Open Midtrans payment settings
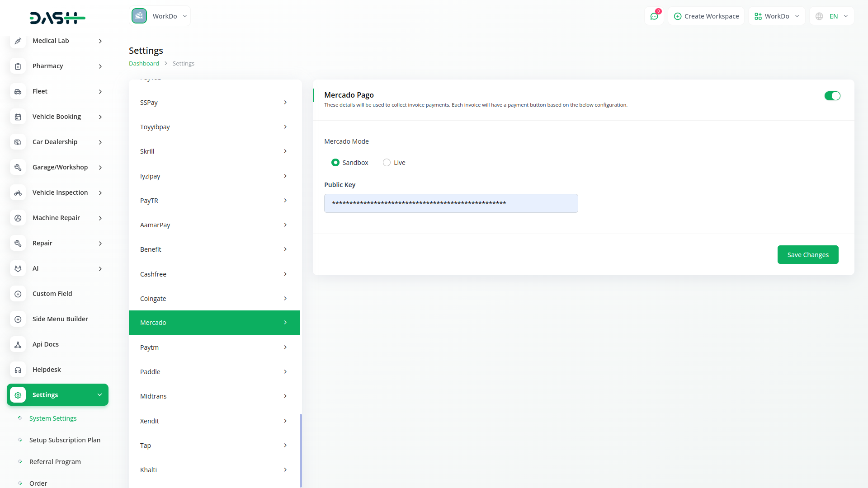 (x=214, y=396)
